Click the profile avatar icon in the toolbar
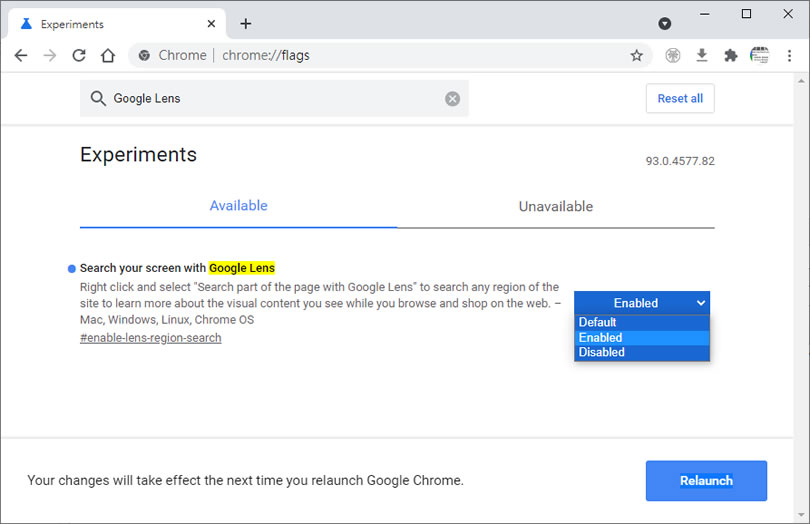 759,55
